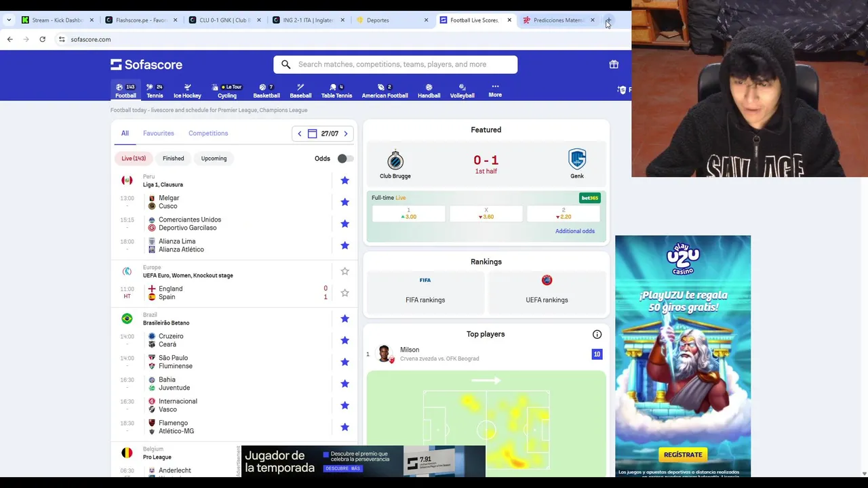
Task: Click the draw odds 3.60
Action: coord(486,213)
